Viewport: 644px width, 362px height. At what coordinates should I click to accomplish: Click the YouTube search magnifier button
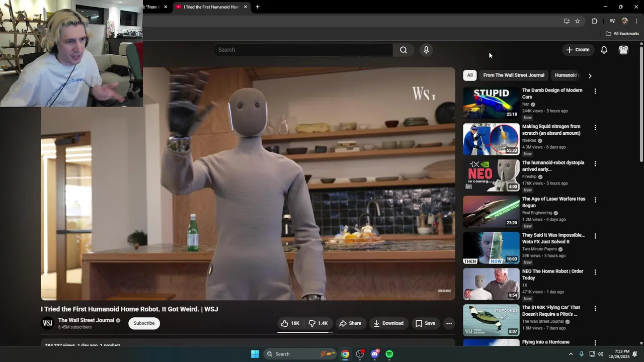403,50
